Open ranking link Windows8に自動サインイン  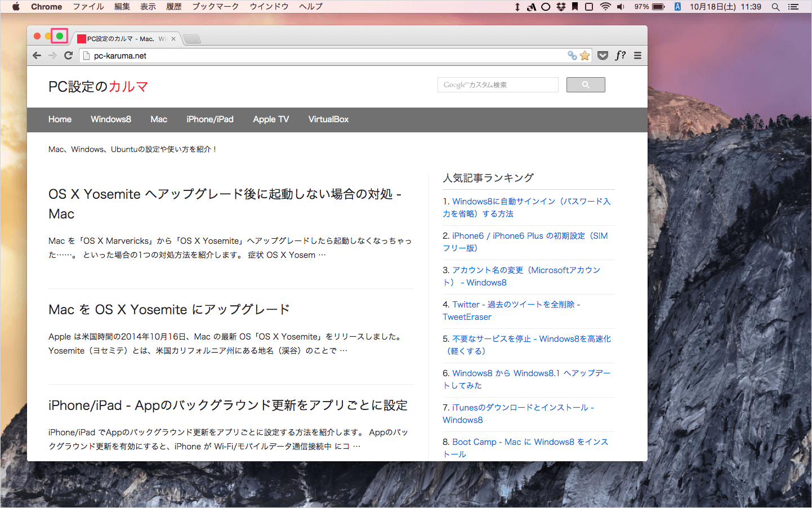pos(527,207)
